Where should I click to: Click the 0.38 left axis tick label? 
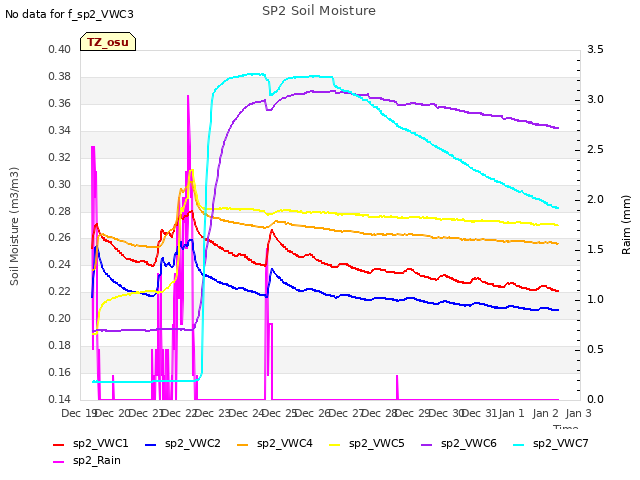coord(60,76)
